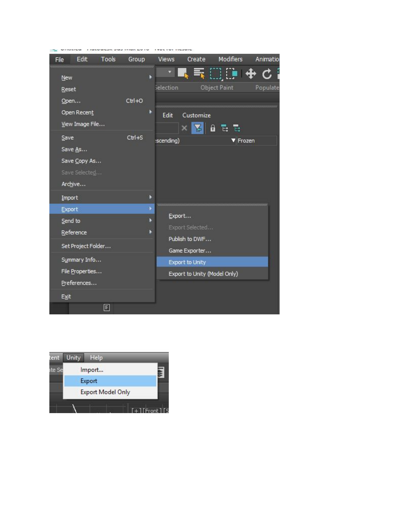The height and width of the screenshot is (532, 411).
Task: Click the Select by Name icon
Action: 199,73
